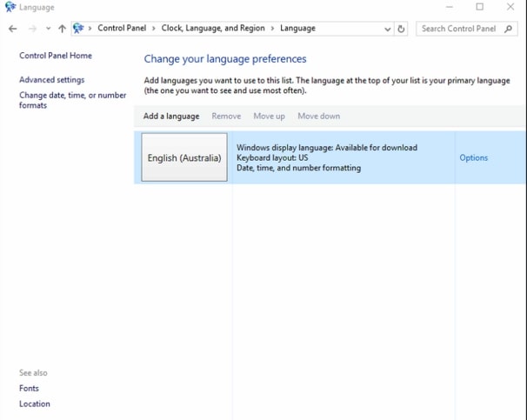
Task: Open the recent locations dropdown arrow
Action: click(48, 29)
